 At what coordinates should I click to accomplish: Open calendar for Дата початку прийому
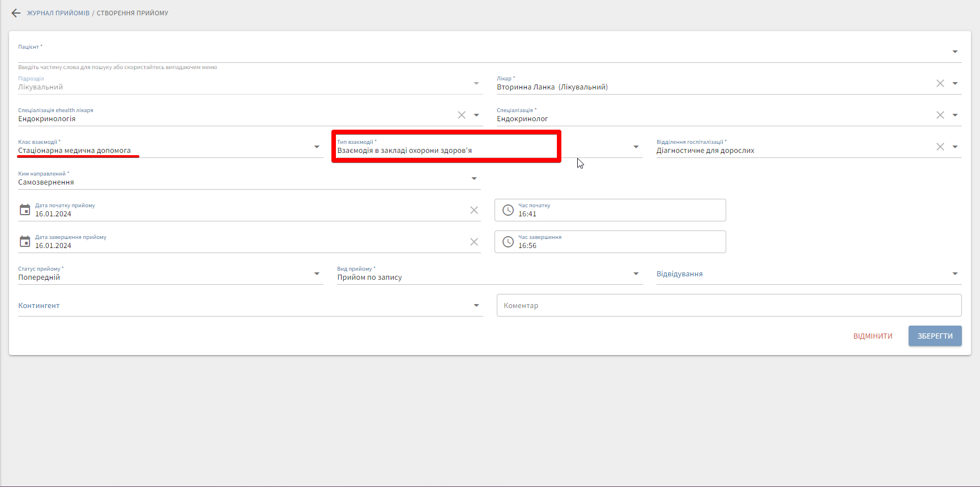coord(25,210)
